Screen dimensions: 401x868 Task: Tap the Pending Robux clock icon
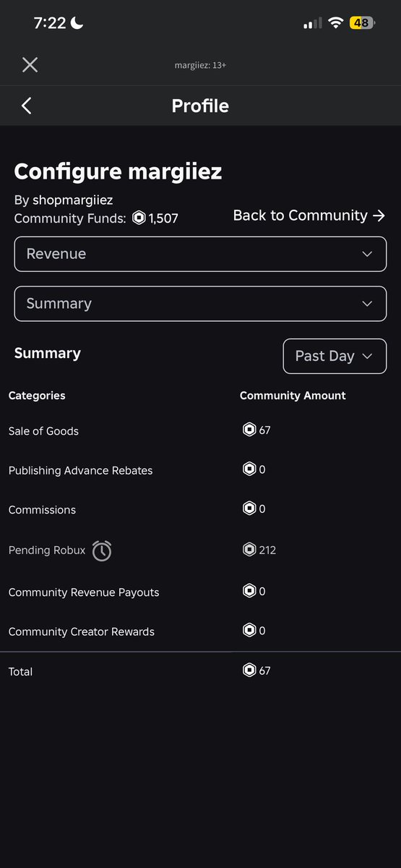pos(102,550)
